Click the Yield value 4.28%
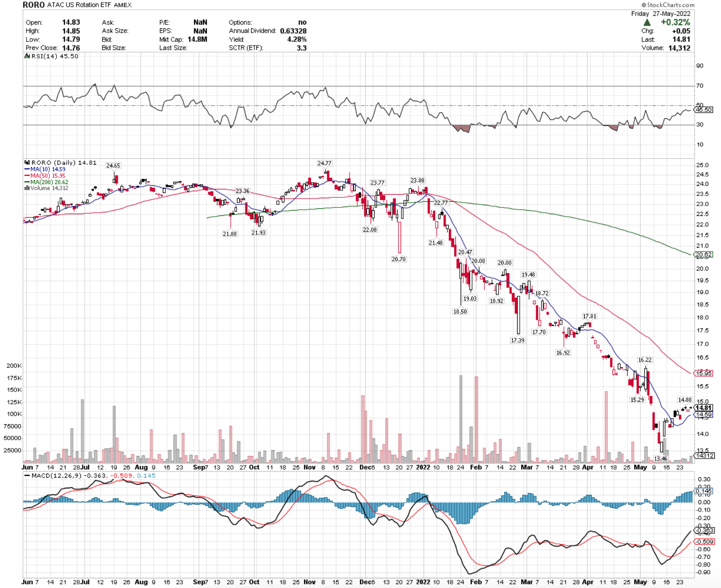The width and height of the screenshot is (721, 588). [297, 39]
